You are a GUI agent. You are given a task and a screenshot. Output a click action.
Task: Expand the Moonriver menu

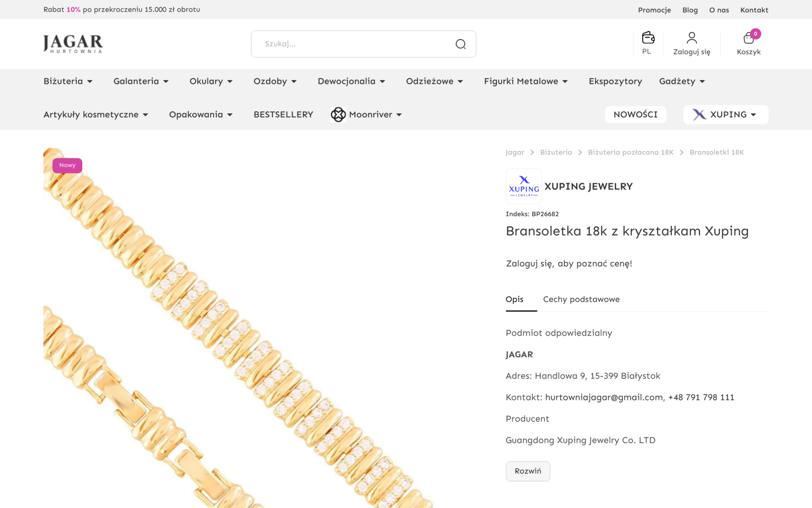[375, 115]
